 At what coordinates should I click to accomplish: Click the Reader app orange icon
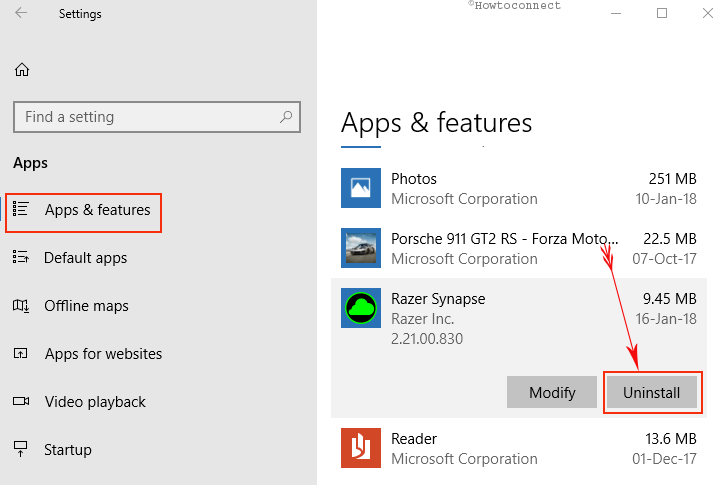361,448
